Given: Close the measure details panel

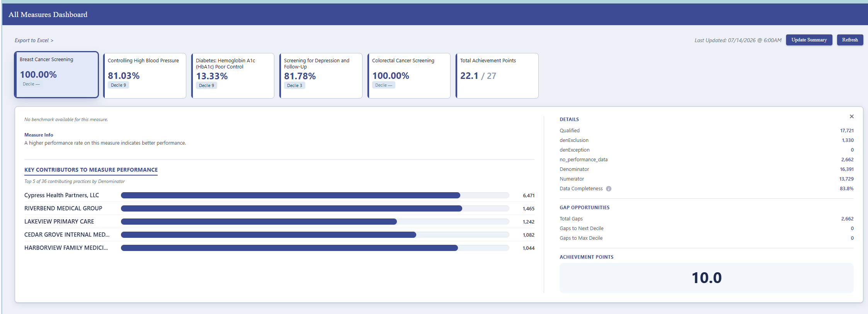Looking at the screenshot, I should (x=851, y=116).
